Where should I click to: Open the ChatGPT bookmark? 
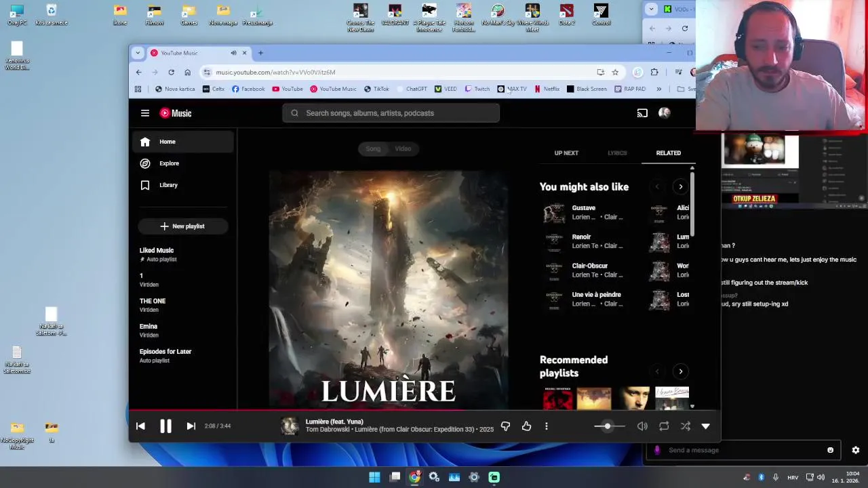point(412,89)
